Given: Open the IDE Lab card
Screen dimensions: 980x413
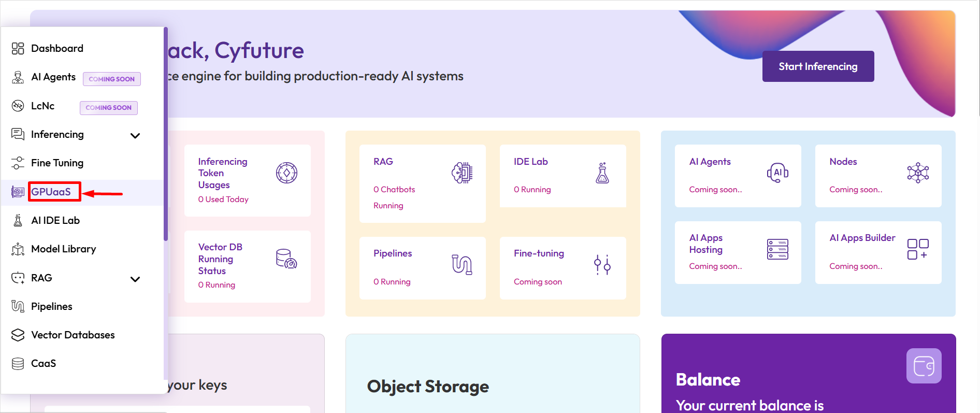Looking at the screenshot, I should [x=563, y=176].
